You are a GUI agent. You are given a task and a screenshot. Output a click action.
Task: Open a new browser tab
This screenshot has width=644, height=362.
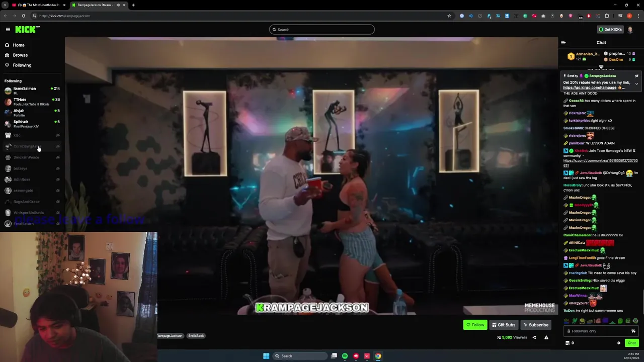point(133,5)
